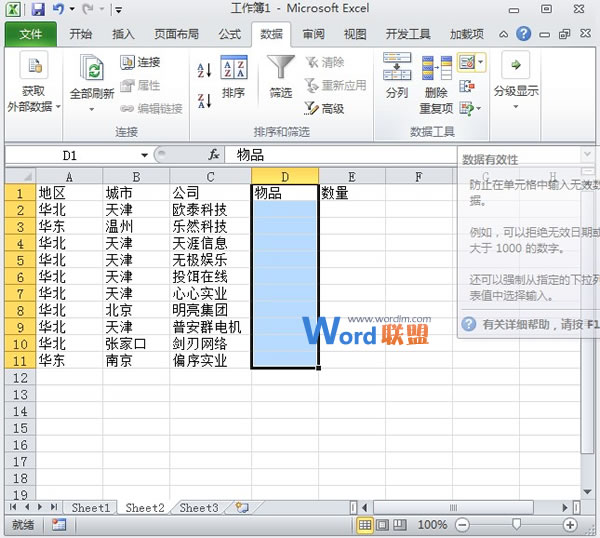
Task: Open the Sort (排序) dialog
Action: tap(233, 77)
